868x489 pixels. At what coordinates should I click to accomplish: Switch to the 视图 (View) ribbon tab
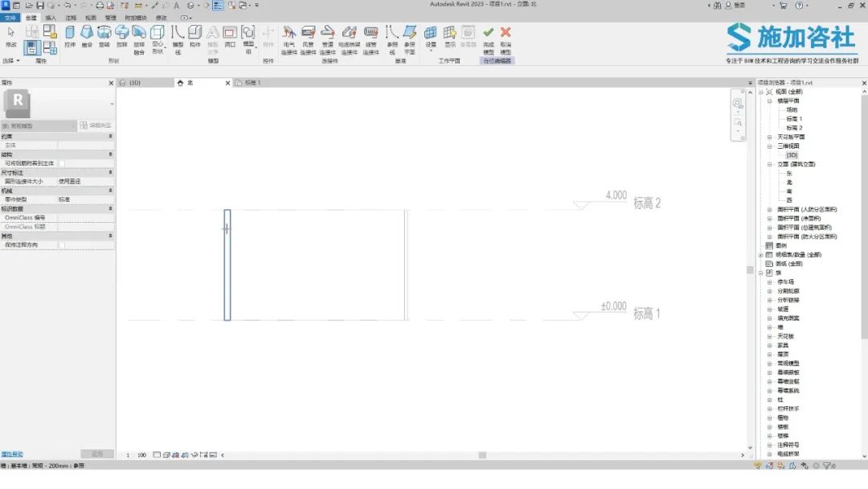91,18
